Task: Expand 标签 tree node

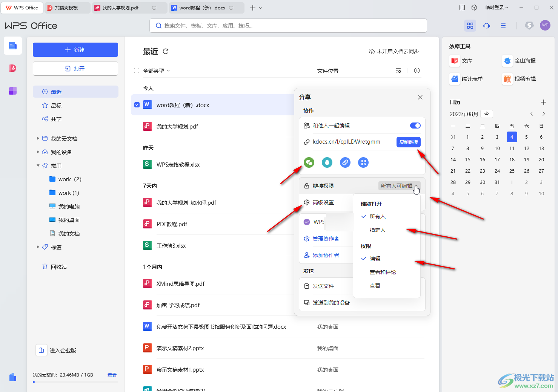Action: (x=38, y=247)
